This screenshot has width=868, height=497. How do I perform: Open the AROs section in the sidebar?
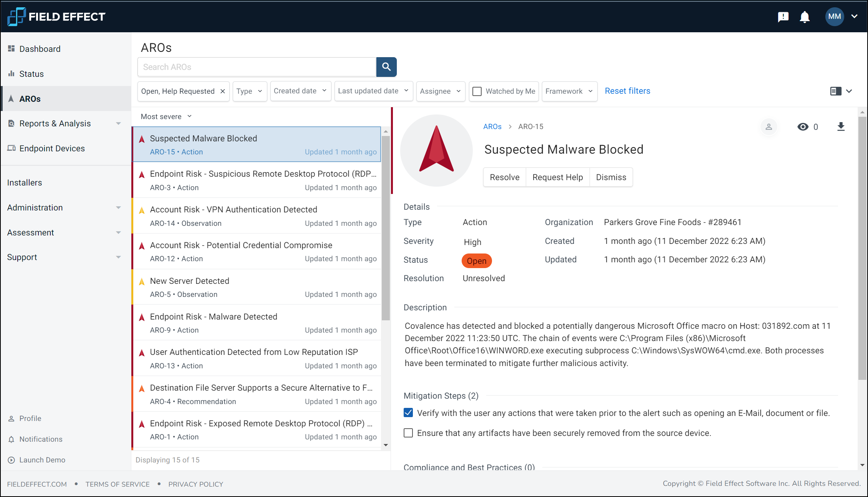pos(30,99)
